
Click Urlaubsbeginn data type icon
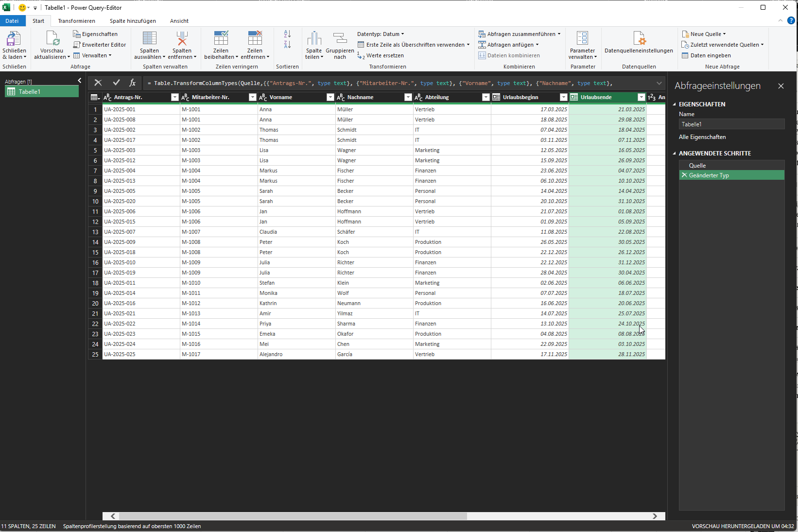click(x=496, y=97)
